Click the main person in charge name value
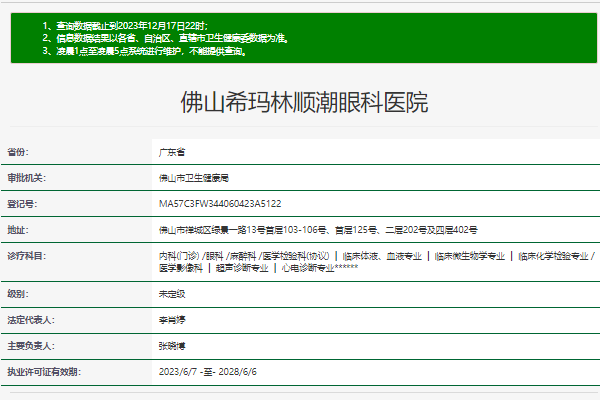 tap(172, 346)
